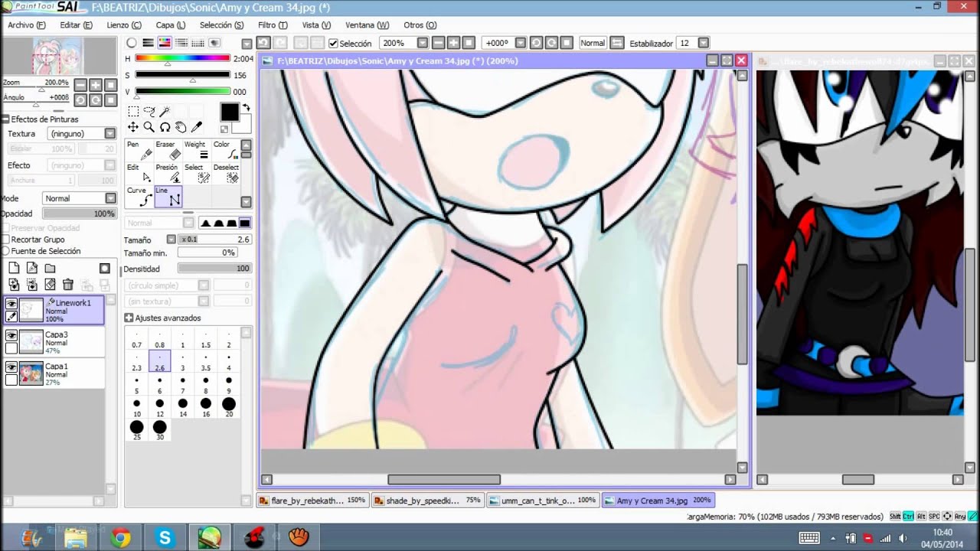Image resolution: width=980 pixels, height=551 pixels.
Task: Click the black foreground color swatch
Action: tap(229, 112)
